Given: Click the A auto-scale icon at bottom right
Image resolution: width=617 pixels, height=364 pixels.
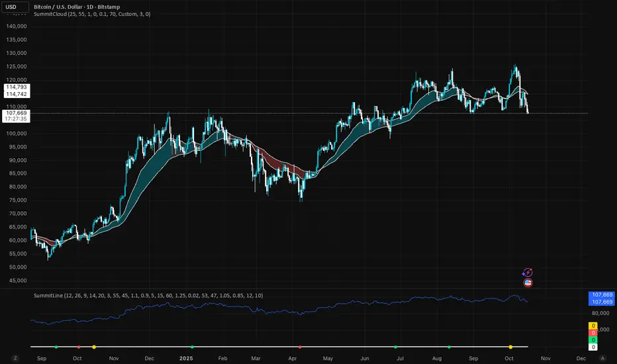Looking at the screenshot, I should pyautogui.click(x=602, y=357).
